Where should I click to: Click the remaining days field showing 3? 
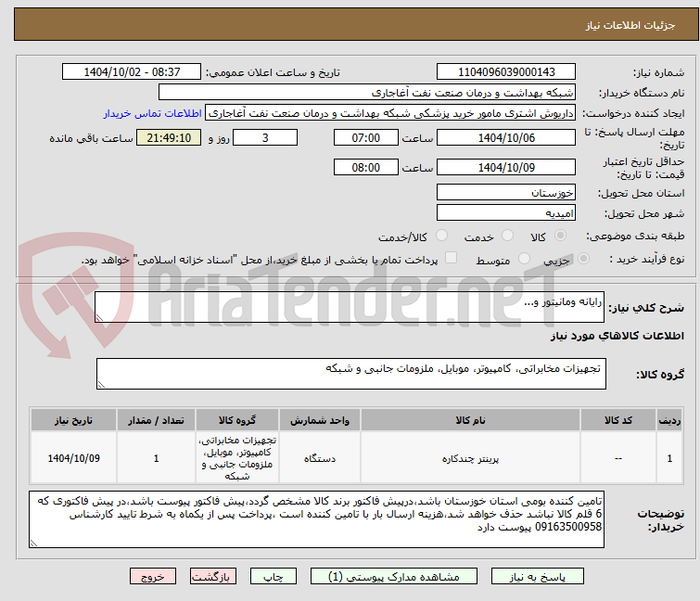[265, 137]
